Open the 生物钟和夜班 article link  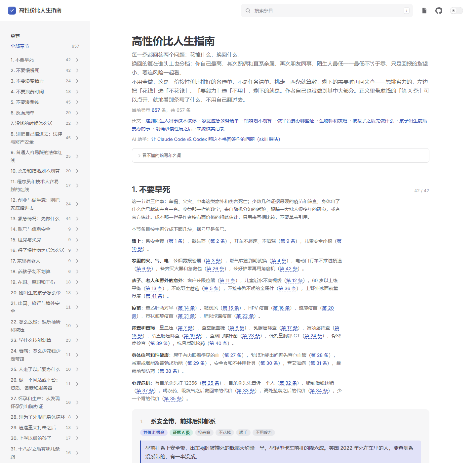pos(333,121)
